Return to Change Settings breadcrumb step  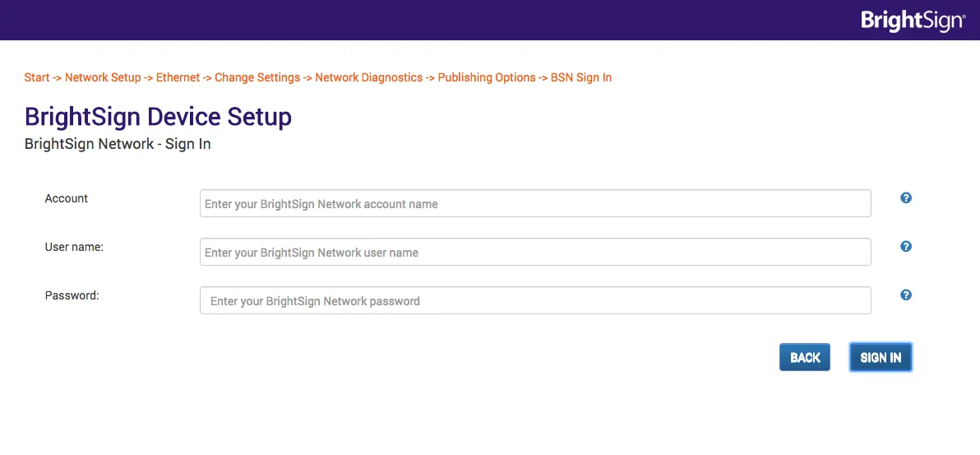(x=257, y=77)
